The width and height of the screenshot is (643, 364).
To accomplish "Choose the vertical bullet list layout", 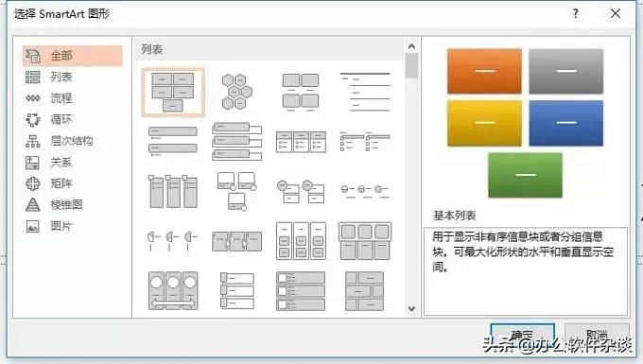I will pyautogui.click(x=173, y=142).
